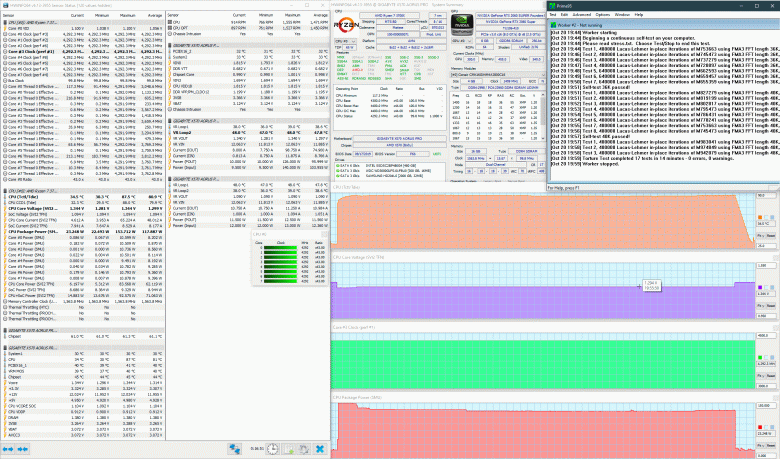Select the Thermal Throttling (HTC) row
The image size is (780, 459).
[82, 307]
